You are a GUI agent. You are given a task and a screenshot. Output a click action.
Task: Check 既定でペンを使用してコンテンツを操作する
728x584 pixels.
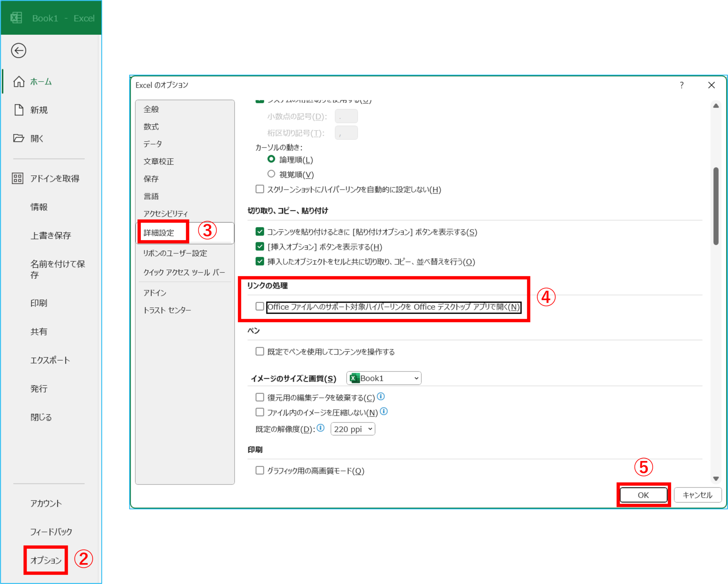(260, 351)
